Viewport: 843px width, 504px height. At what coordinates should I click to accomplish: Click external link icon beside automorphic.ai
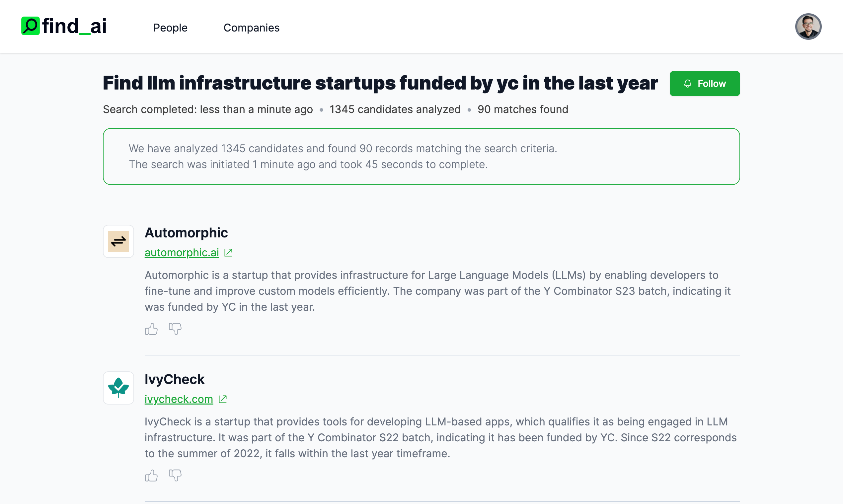click(228, 253)
